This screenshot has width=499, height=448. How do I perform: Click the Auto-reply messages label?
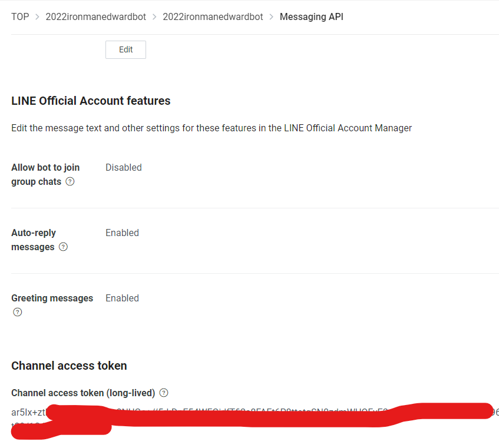tap(34, 240)
